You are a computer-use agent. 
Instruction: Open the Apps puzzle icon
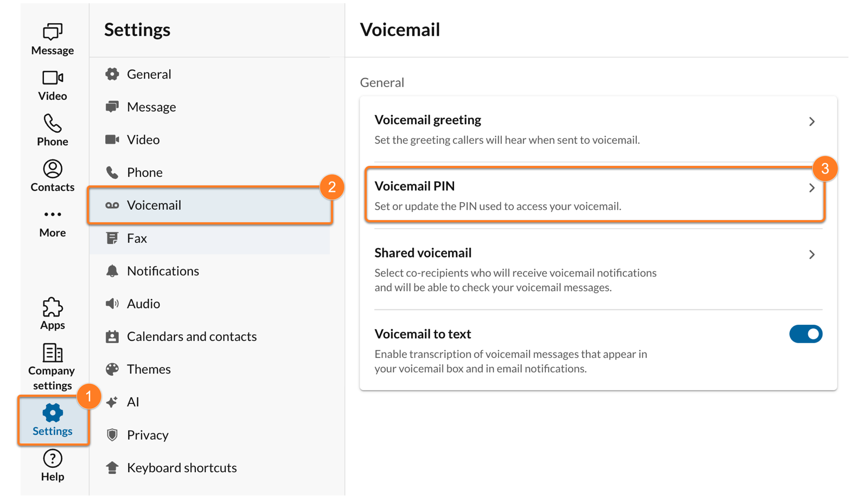pyautogui.click(x=53, y=307)
